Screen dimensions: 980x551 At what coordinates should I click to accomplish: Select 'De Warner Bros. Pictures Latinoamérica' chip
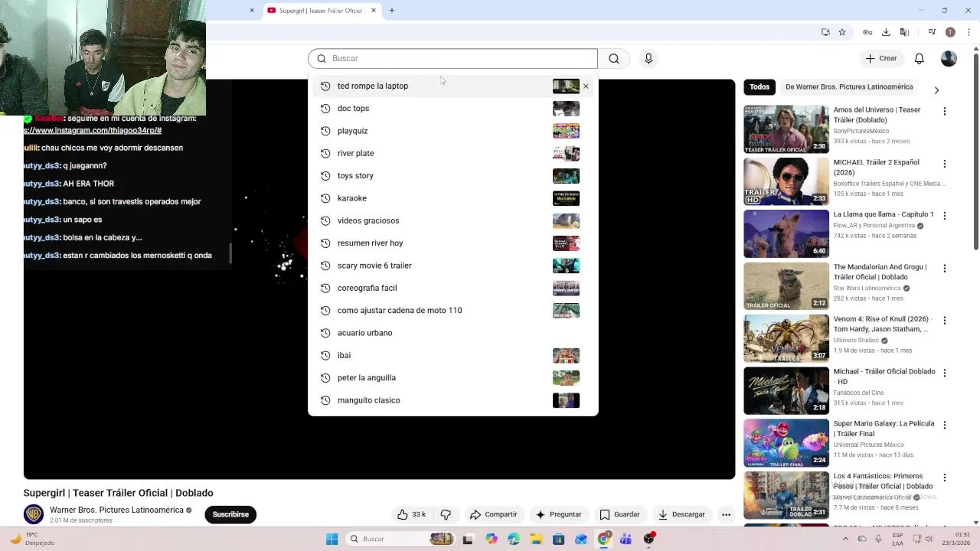click(849, 87)
